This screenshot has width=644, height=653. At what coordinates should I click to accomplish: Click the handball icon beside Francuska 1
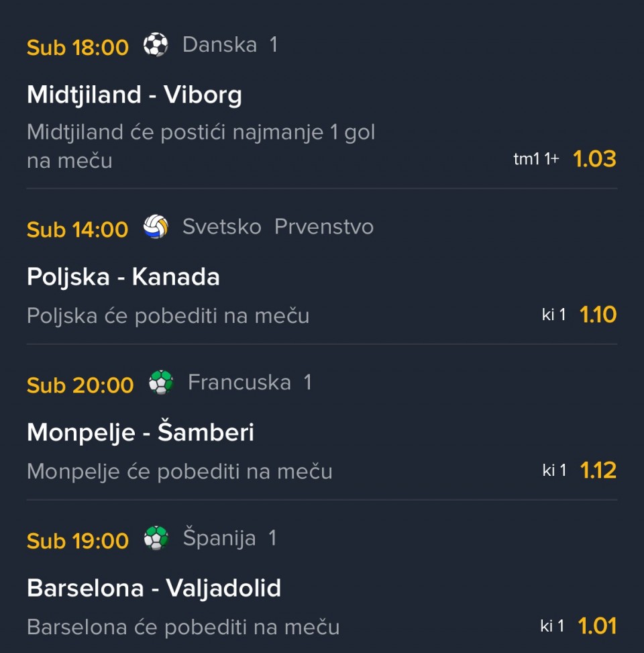(x=161, y=383)
